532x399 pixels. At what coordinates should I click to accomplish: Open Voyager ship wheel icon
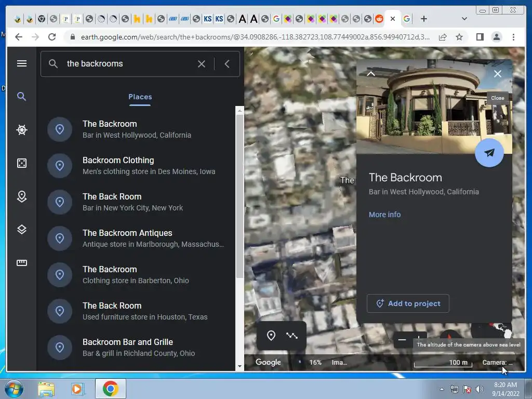tap(22, 129)
